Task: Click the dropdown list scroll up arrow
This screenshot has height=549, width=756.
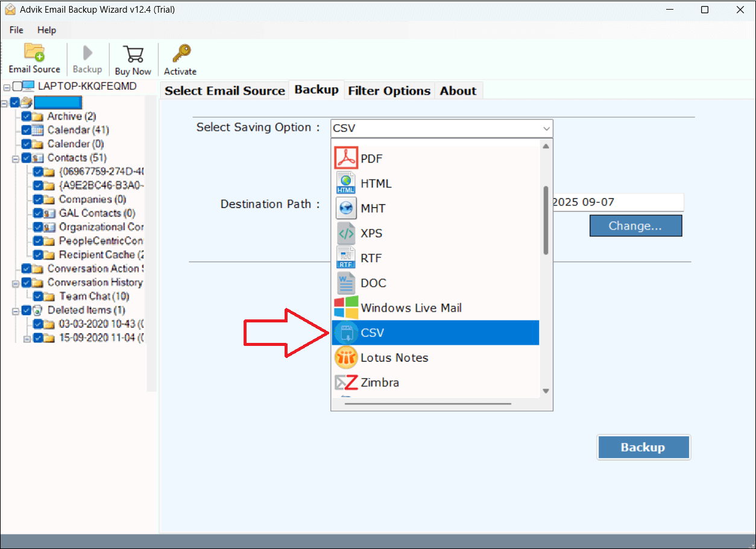Action: [546, 146]
